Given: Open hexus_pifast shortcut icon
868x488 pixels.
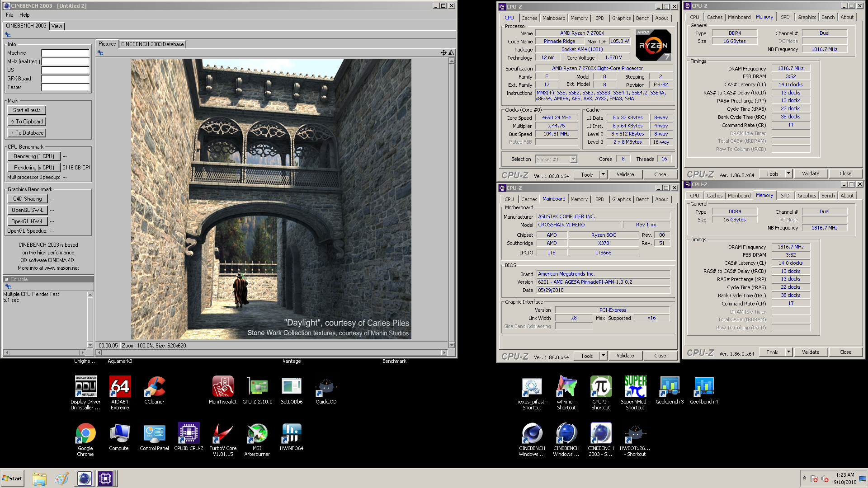Looking at the screenshot, I should (x=532, y=392).
